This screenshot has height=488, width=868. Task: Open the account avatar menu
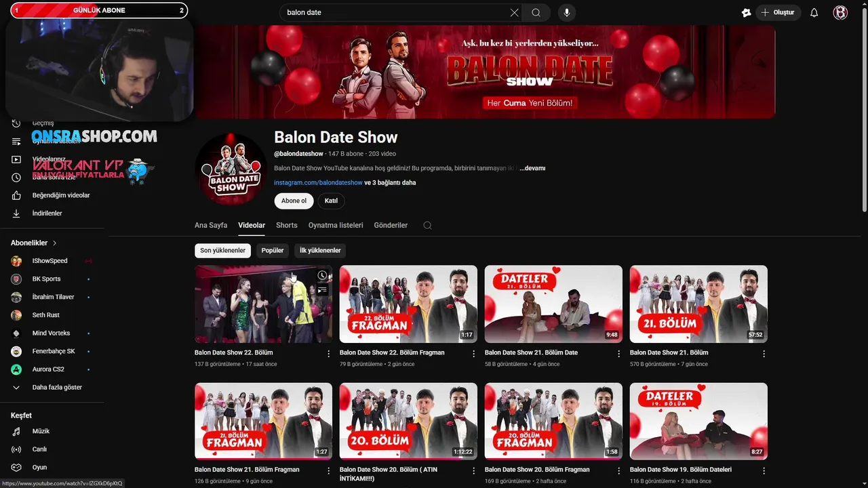840,12
